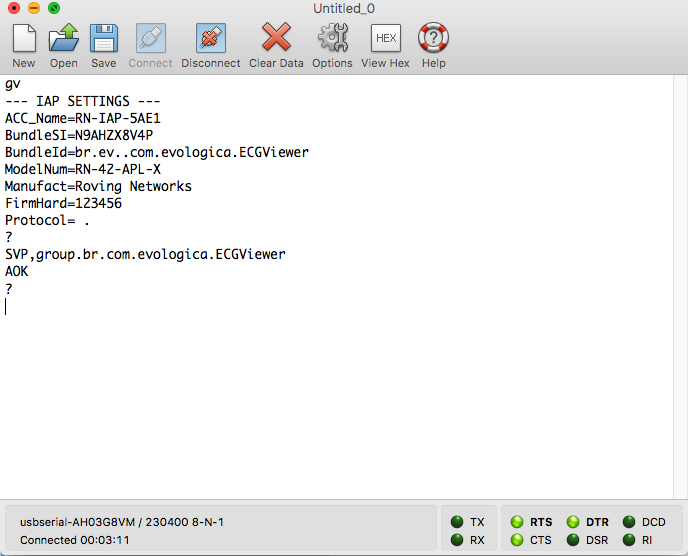The image size is (688, 556).
Task: Open a file with Open icon
Action: [64, 39]
